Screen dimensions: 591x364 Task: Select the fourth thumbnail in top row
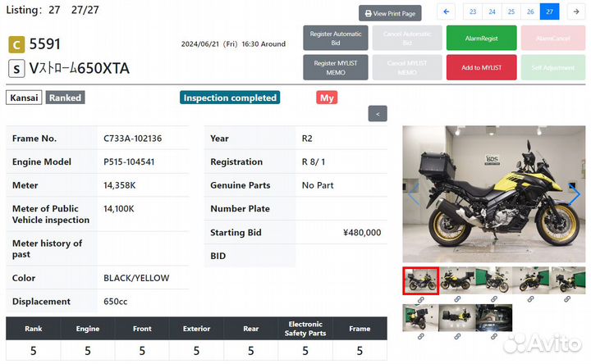(x=530, y=281)
